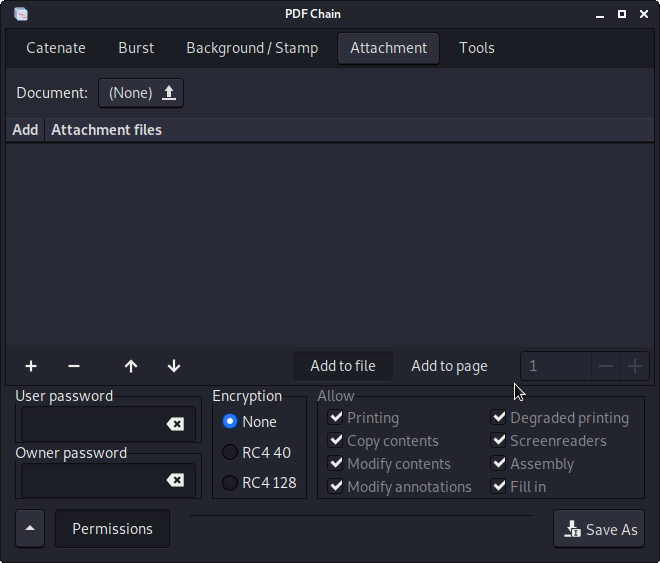The height and width of the screenshot is (563, 660).
Task: Remove selected attachment with the minus icon
Action: pyautogui.click(x=74, y=366)
